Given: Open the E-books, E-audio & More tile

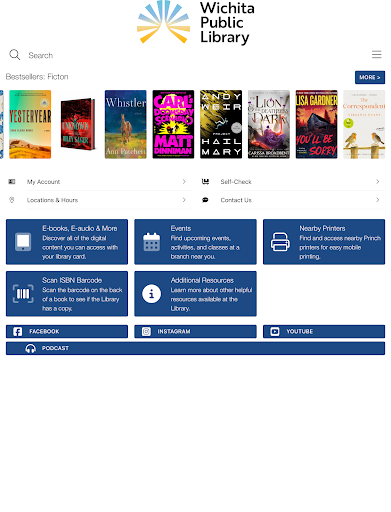Looking at the screenshot, I should [67, 242].
